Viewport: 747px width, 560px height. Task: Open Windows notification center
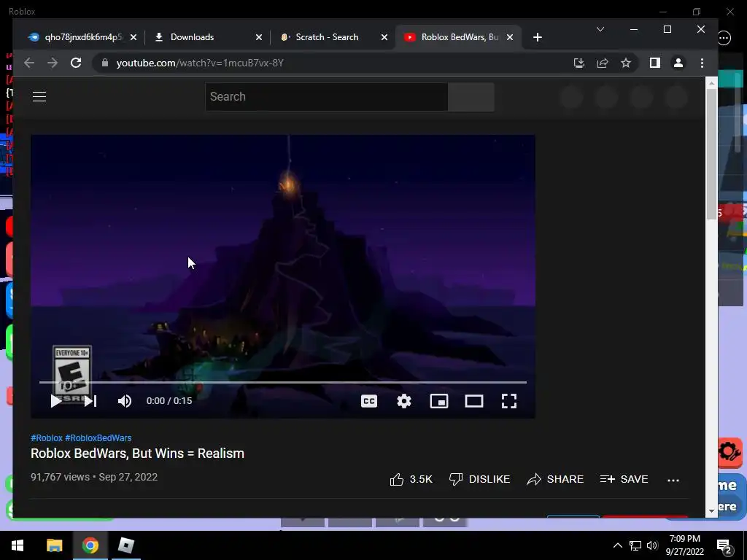pos(724,546)
